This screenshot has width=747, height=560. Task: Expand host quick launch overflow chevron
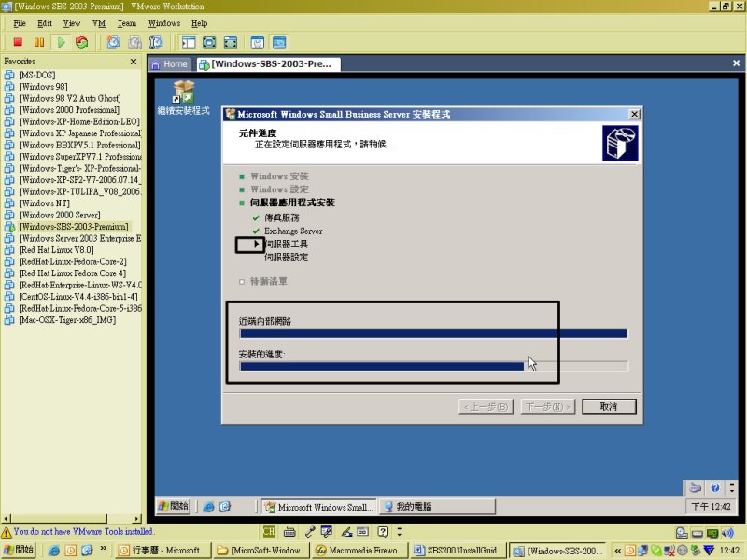tap(103, 549)
